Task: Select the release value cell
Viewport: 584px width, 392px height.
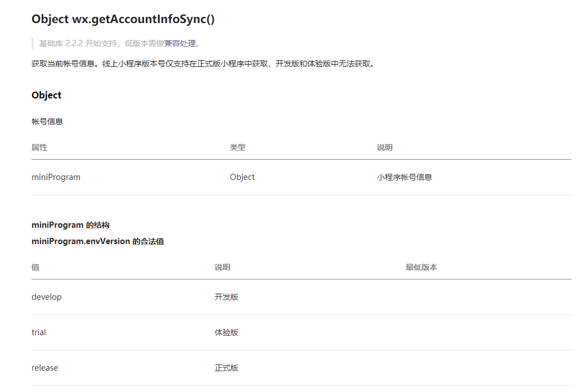Action: tap(44, 368)
